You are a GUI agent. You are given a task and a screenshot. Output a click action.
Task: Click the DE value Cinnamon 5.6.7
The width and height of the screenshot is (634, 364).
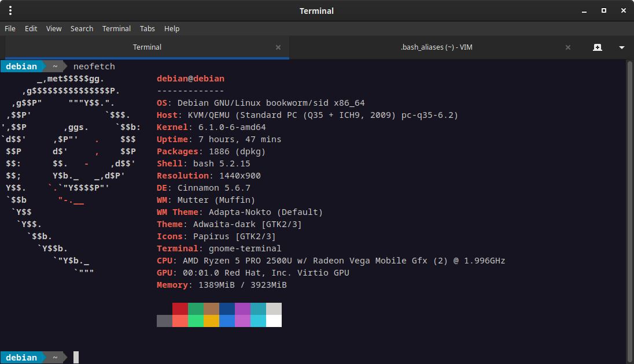(x=214, y=187)
